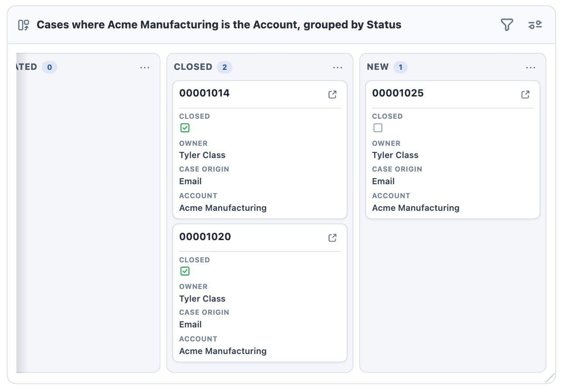The width and height of the screenshot is (563, 392).
Task: Open case 00001014 in new window
Action: [x=333, y=94]
